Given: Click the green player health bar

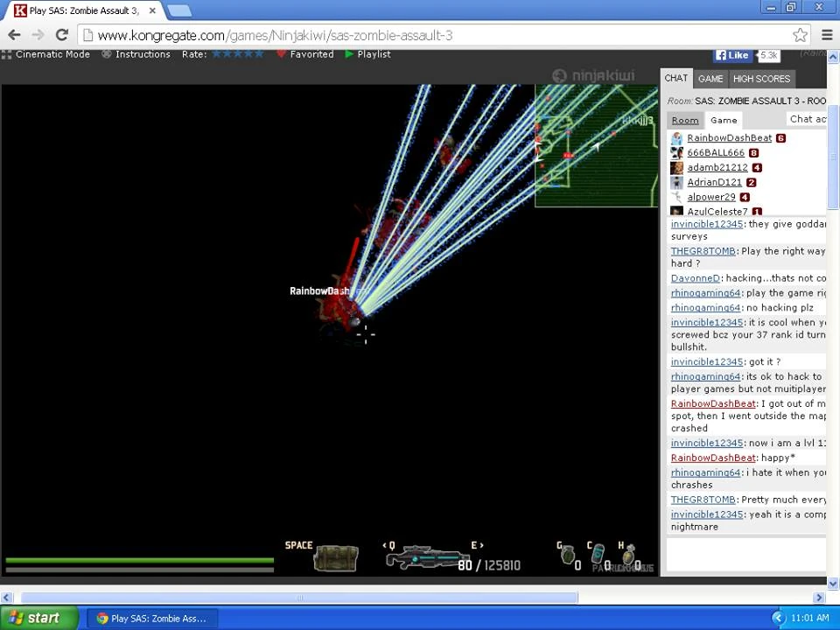Looking at the screenshot, I should coord(140,560).
